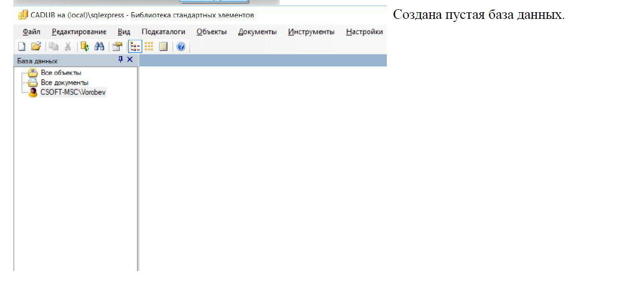Open the Документы menu
The height and width of the screenshot is (304, 644).
(x=257, y=32)
